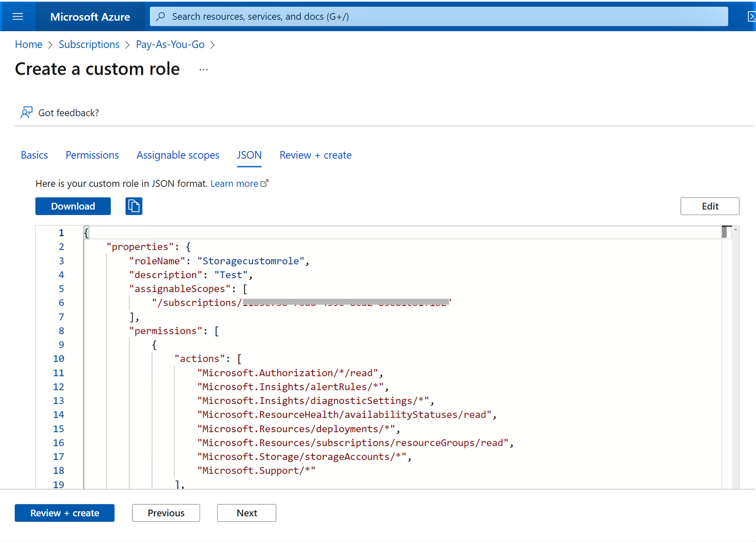
Task: Navigate to Subscriptions breadcrumb
Action: pos(89,44)
